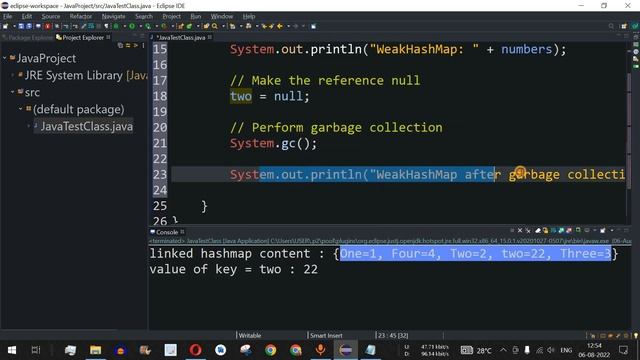The image size is (640, 360).
Task: Click the Writable status bar field
Action: [x=249, y=336]
